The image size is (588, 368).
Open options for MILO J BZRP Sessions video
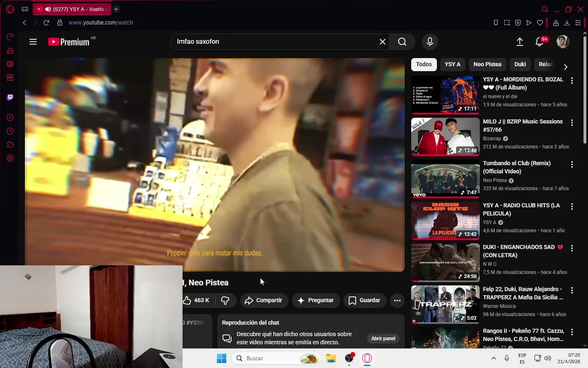(x=572, y=123)
